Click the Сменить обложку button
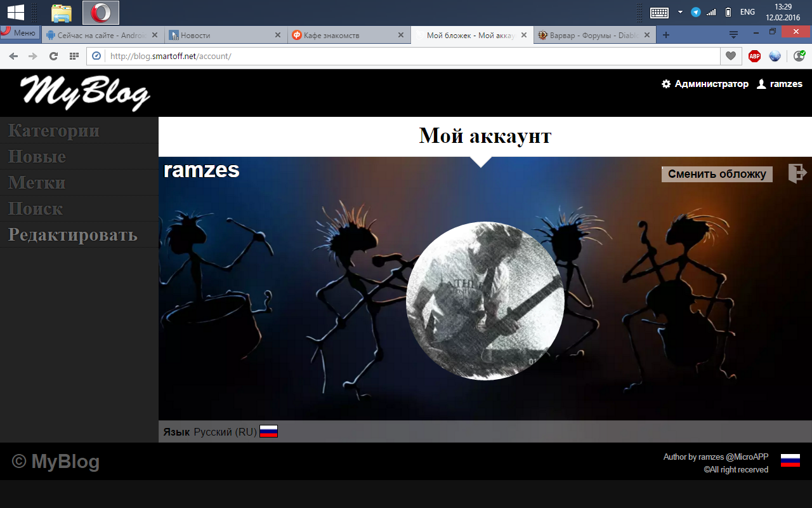812x508 pixels. tap(717, 174)
